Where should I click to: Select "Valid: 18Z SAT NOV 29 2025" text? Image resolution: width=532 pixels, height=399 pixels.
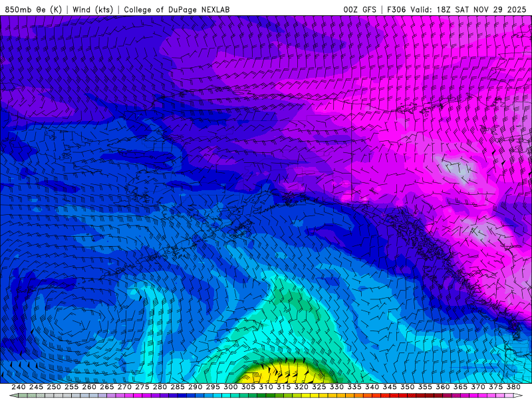pos(468,9)
